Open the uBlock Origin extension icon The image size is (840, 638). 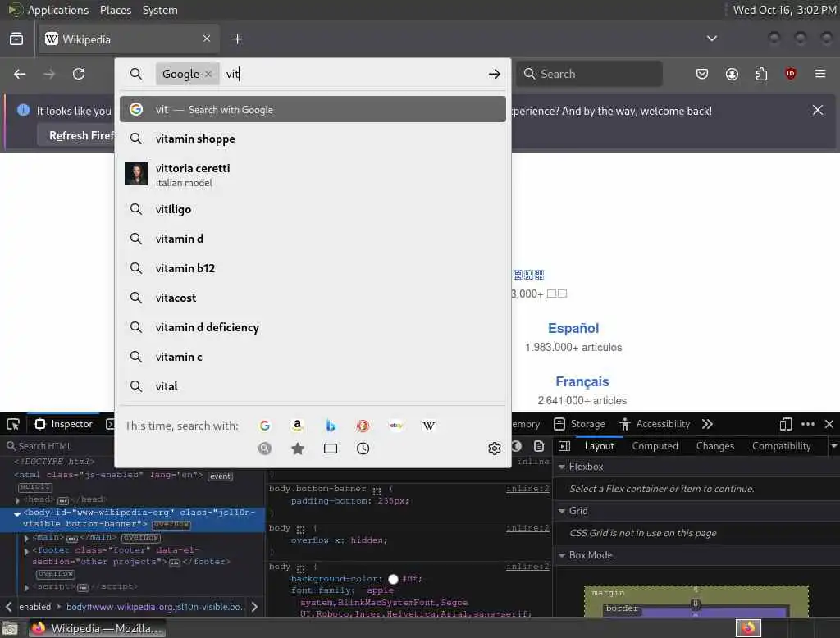coord(791,74)
